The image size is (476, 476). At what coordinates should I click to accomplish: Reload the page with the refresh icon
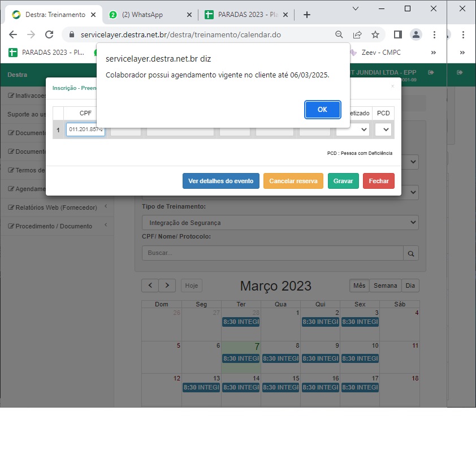click(x=49, y=34)
